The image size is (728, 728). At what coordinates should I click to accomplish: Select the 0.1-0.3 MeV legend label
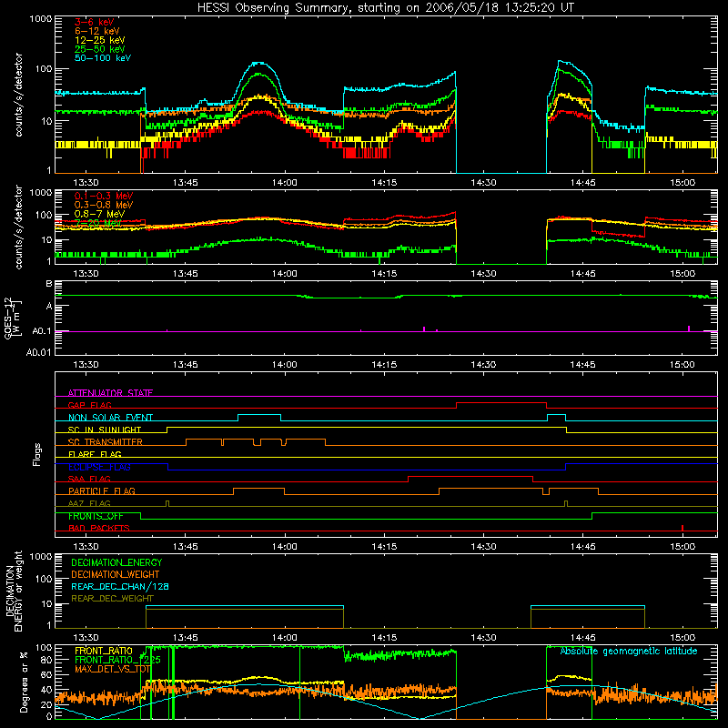104,196
